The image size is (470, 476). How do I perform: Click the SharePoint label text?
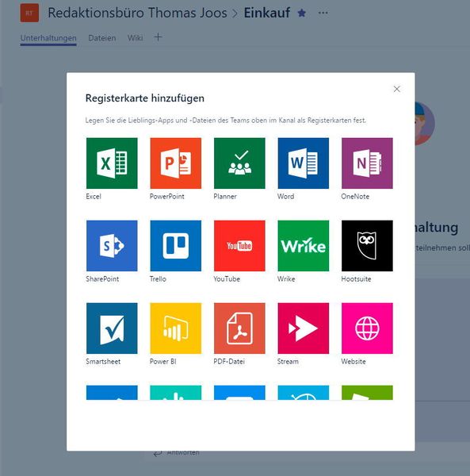pyautogui.click(x=102, y=279)
